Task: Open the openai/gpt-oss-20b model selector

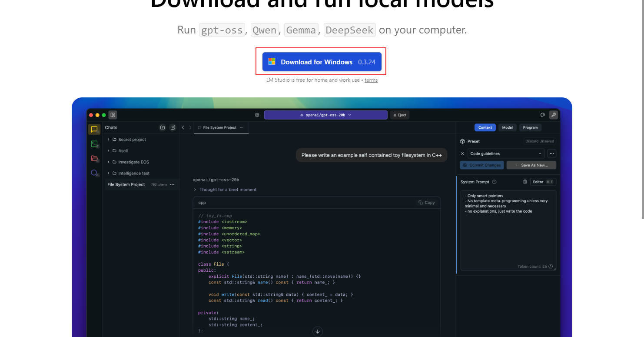Action: (325, 115)
